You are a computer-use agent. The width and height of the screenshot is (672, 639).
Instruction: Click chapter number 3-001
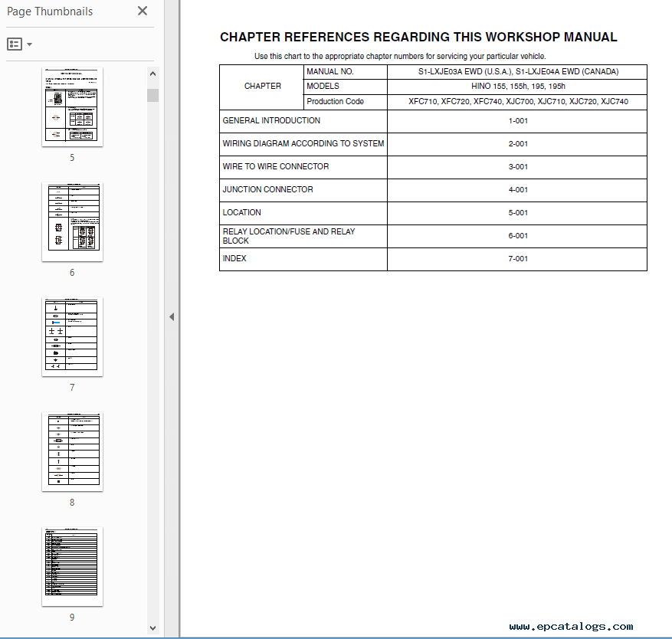(518, 167)
